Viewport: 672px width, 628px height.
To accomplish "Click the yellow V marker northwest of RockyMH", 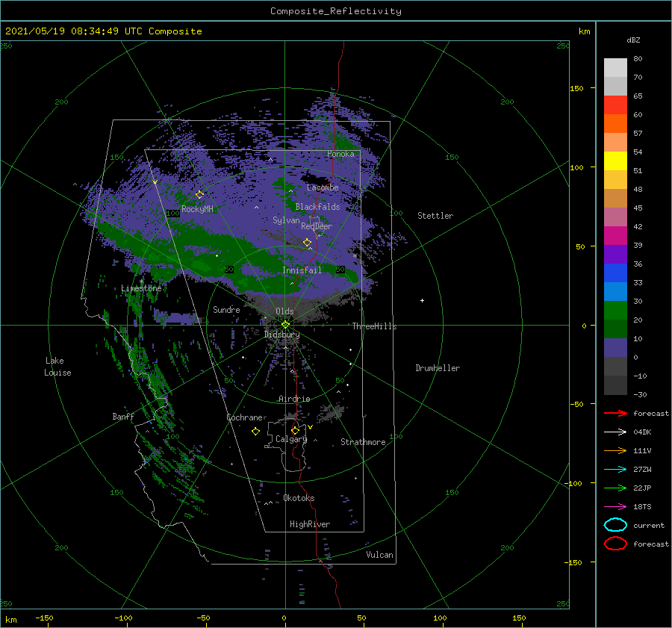I will coord(155,183).
